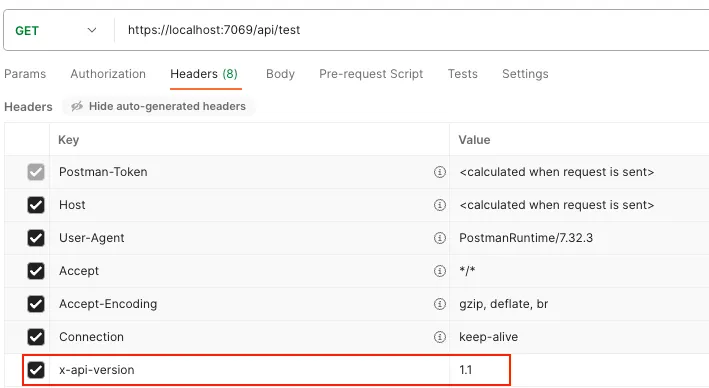
Task: Click the Host calculated value cell
Action: [x=579, y=205]
